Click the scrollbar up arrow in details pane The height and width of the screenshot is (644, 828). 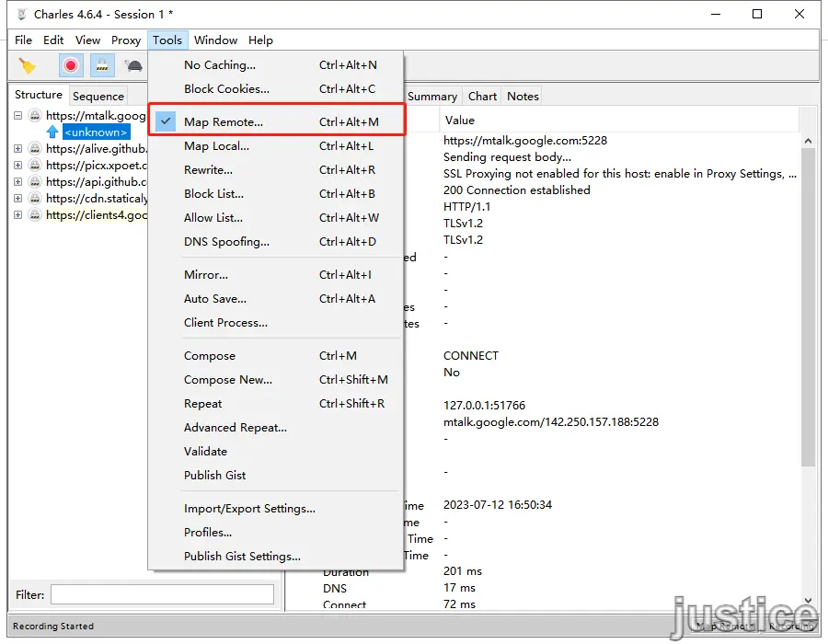tap(808, 141)
